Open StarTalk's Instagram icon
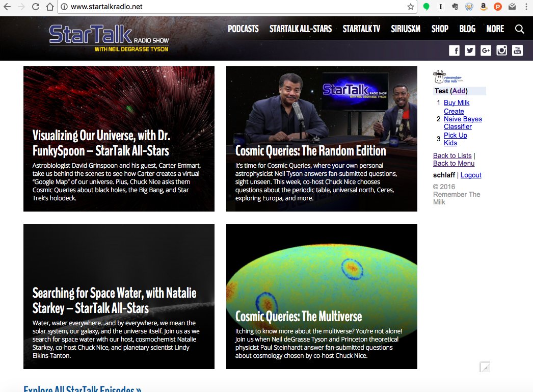 pos(501,50)
